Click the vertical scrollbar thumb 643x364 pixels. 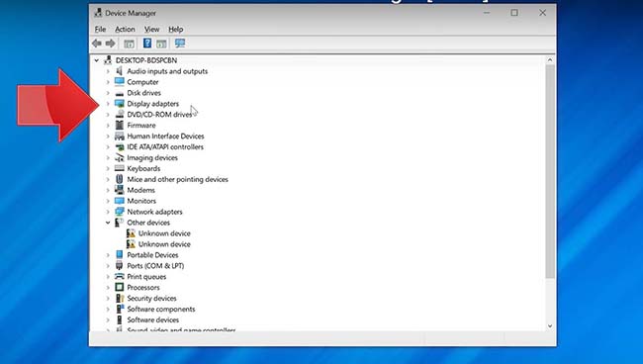[550, 172]
